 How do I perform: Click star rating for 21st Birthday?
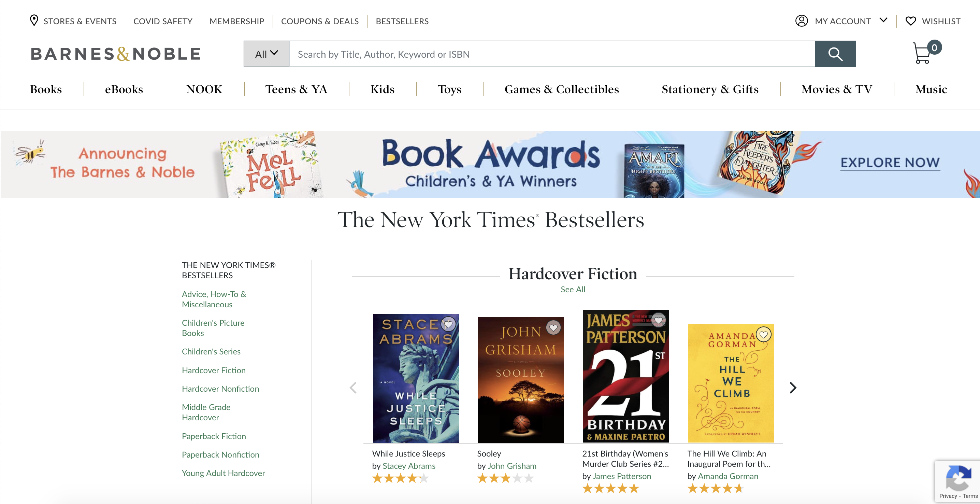610,488
